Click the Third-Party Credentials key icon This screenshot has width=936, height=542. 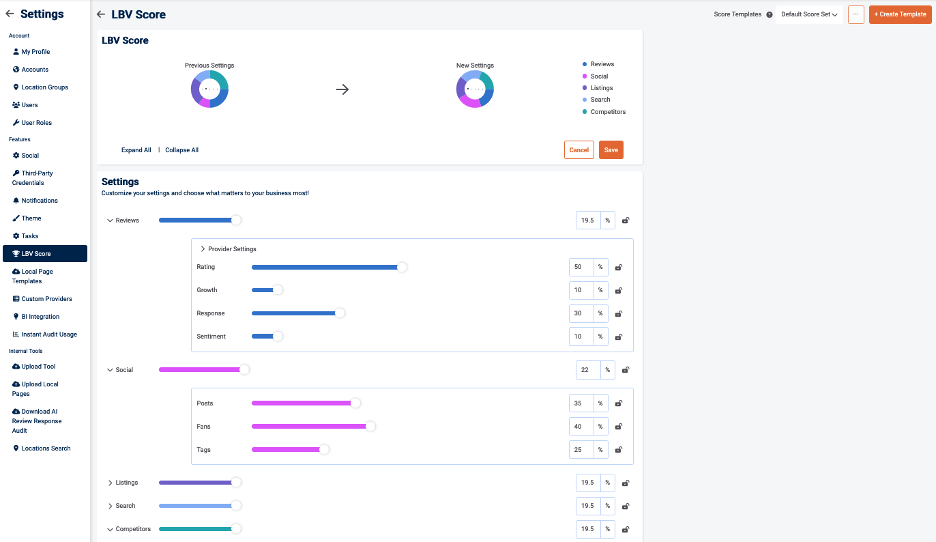(x=16, y=173)
